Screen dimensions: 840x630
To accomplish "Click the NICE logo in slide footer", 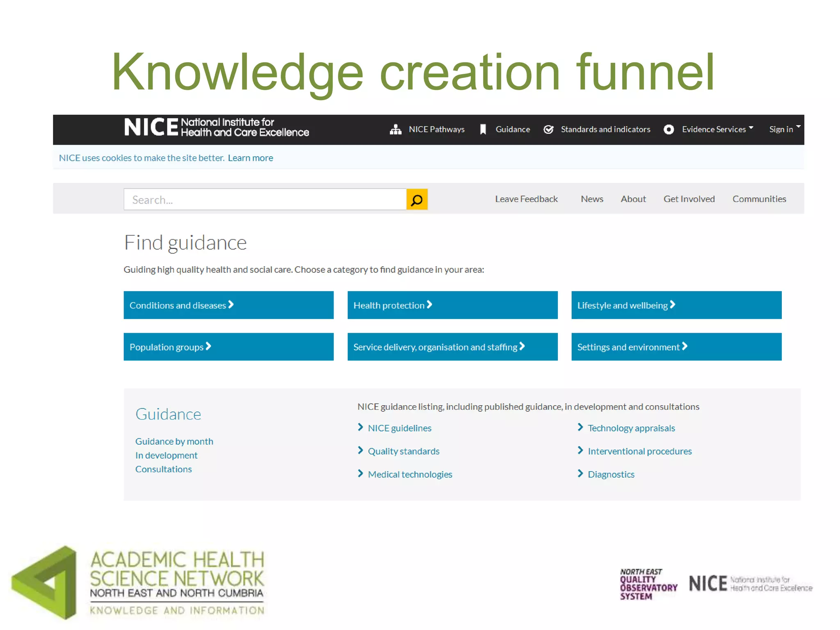I will coord(751,584).
